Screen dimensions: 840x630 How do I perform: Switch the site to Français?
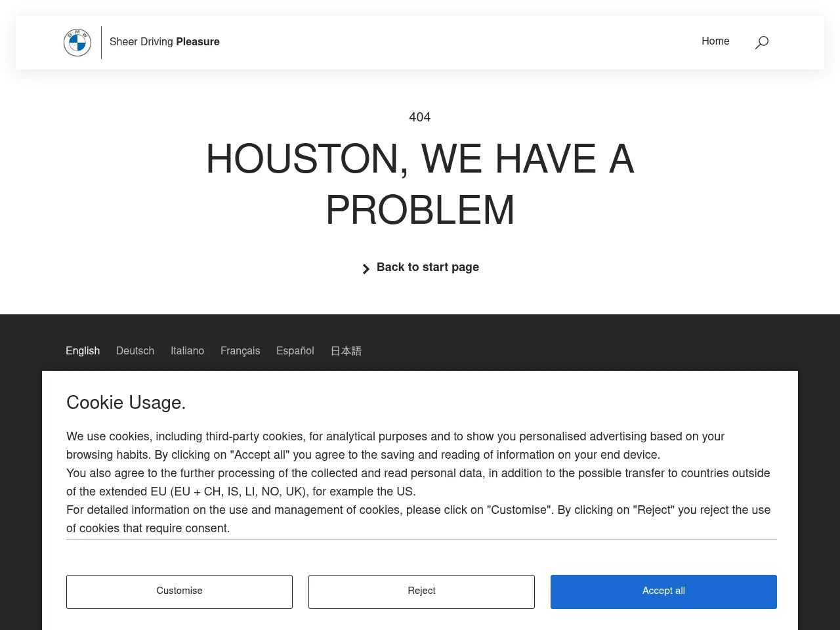[240, 351]
